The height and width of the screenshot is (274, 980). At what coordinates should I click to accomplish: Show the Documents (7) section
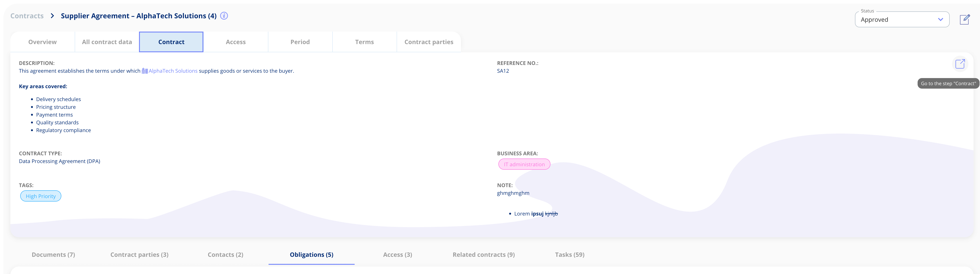[x=53, y=255]
